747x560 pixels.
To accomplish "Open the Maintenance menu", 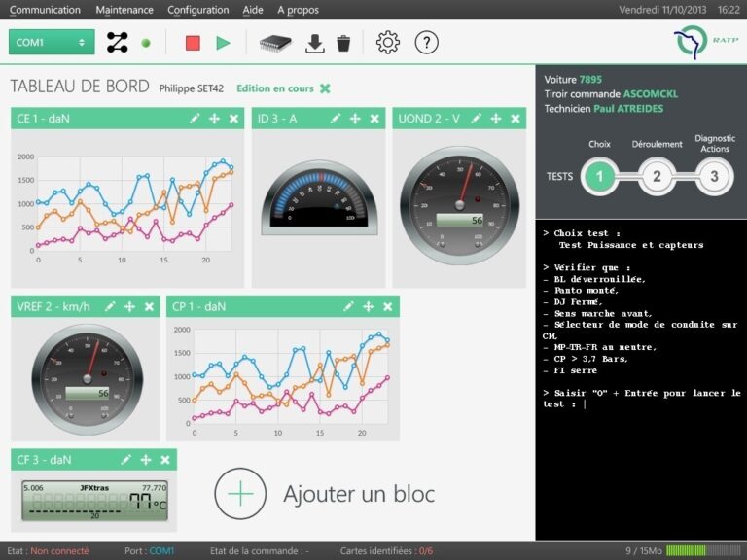I will [x=124, y=10].
